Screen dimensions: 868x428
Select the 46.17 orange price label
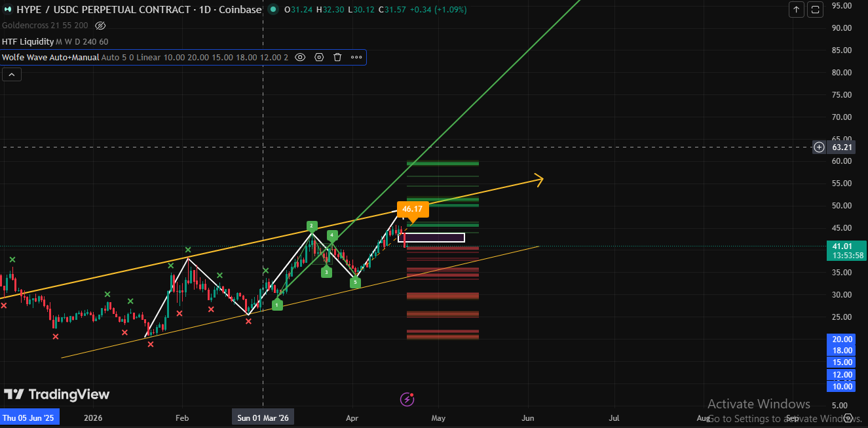[412, 210]
